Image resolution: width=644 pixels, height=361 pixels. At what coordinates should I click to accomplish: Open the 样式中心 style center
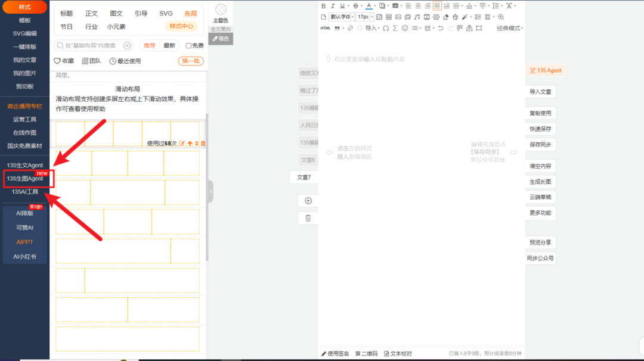pos(181,26)
